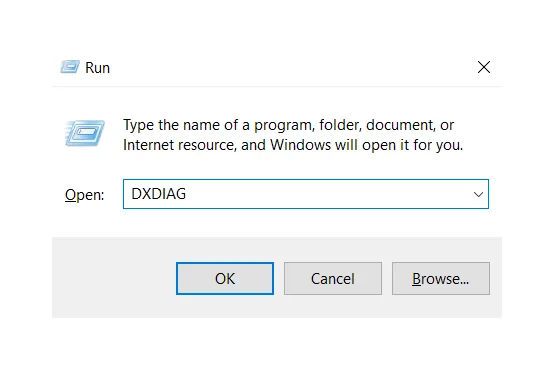Screen dimensions: 547x367
Task: Select the Open: label
Action: coord(84,195)
